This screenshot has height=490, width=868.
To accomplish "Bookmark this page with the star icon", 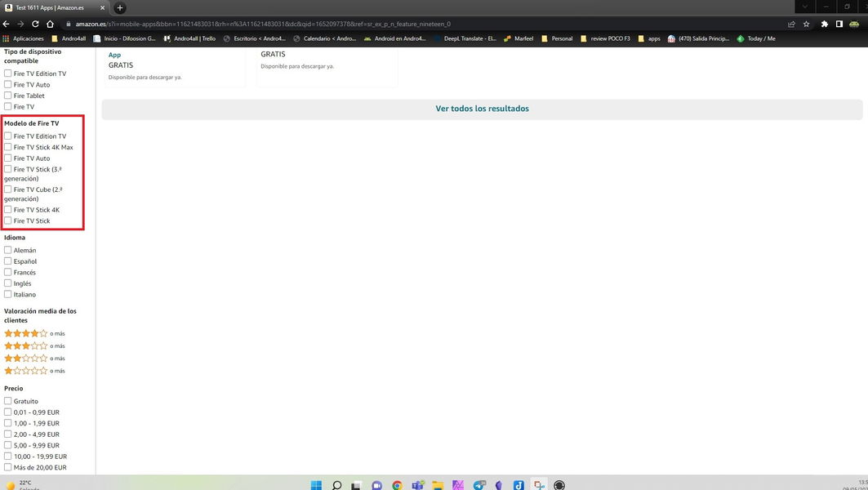I will [x=806, y=24].
